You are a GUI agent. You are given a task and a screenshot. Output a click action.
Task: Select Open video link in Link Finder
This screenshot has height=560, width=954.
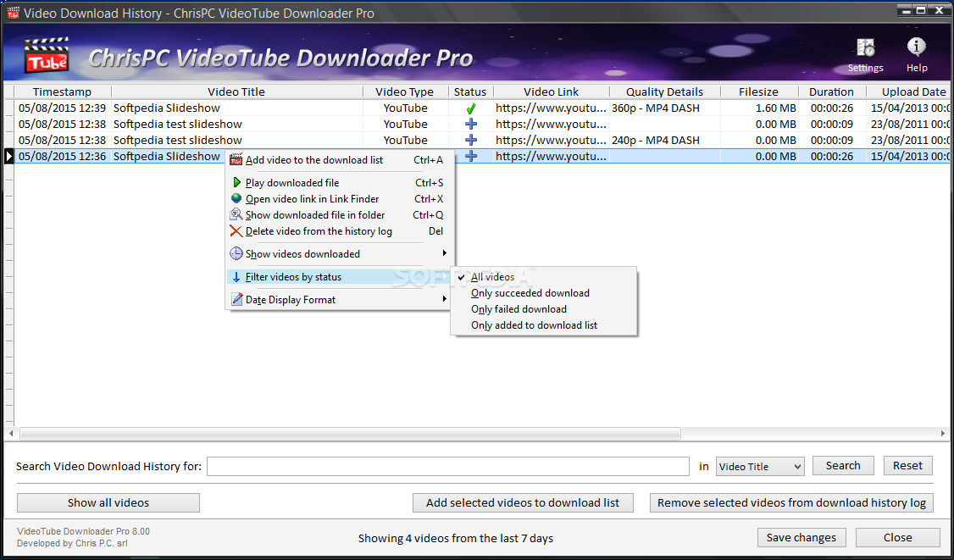pos(340,198)
